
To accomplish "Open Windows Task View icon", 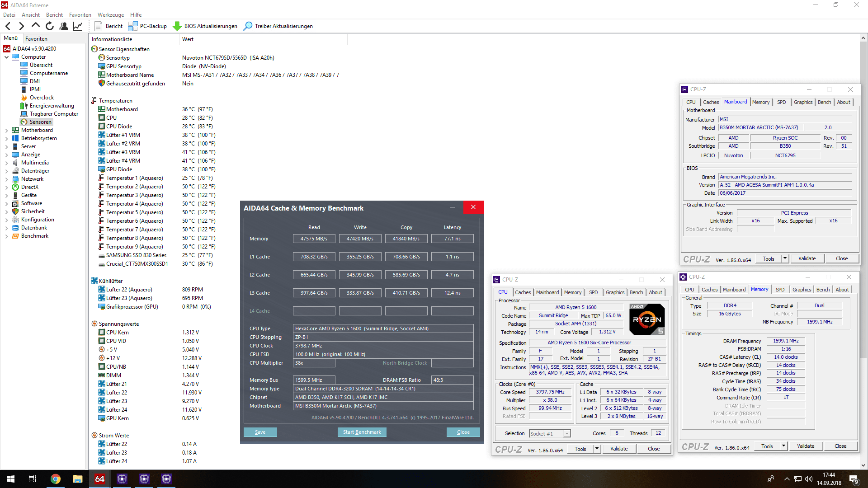I will coord(33,479).
